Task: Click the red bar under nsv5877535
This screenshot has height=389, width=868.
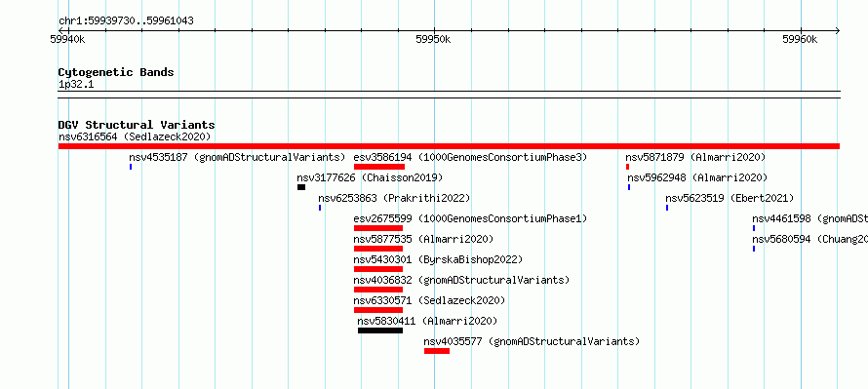Action: coord(378,249)
